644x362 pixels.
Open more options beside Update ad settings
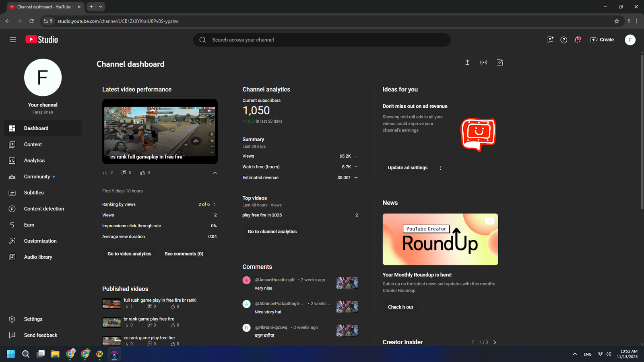click(440, 168)
